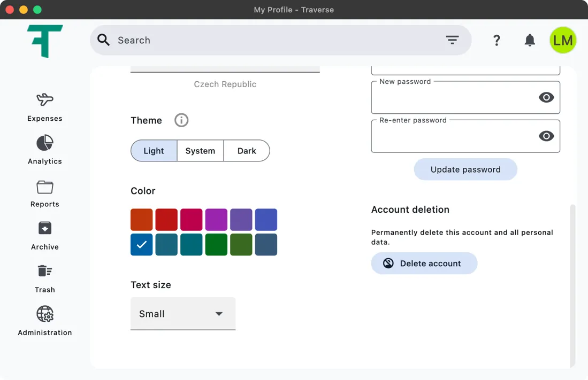Pick the violet color swatch

(241, 220)
